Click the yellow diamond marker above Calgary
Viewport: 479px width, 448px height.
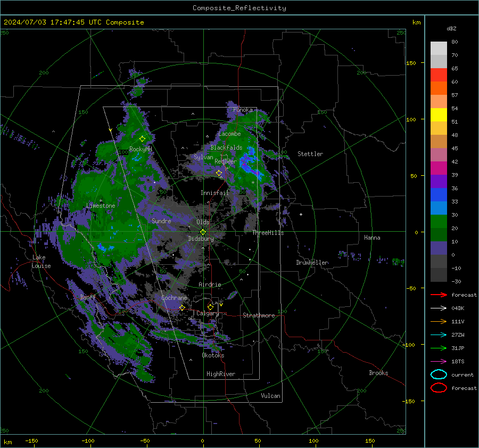(x=210, y=307)
